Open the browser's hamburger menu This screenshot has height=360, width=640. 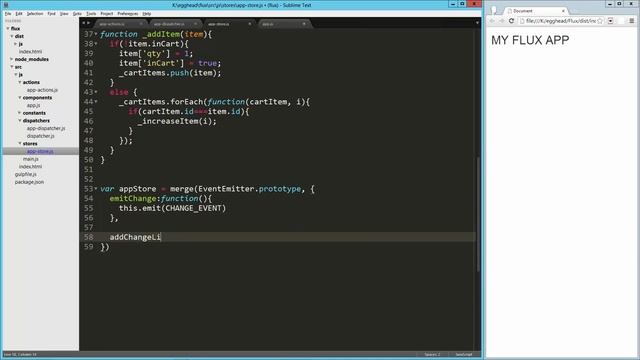[x=631, y=21]
